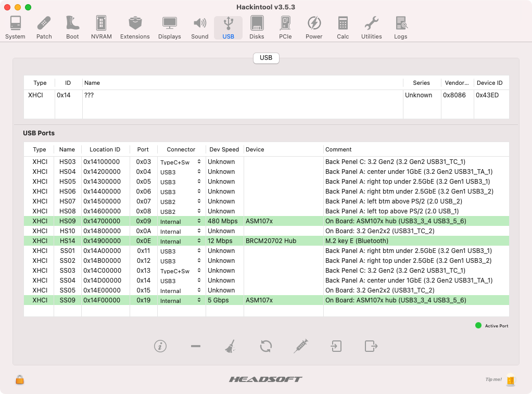This screenshot has height=394, width=532.
Task: Open connector dropdown for HS03
Action: pos(181,162)
